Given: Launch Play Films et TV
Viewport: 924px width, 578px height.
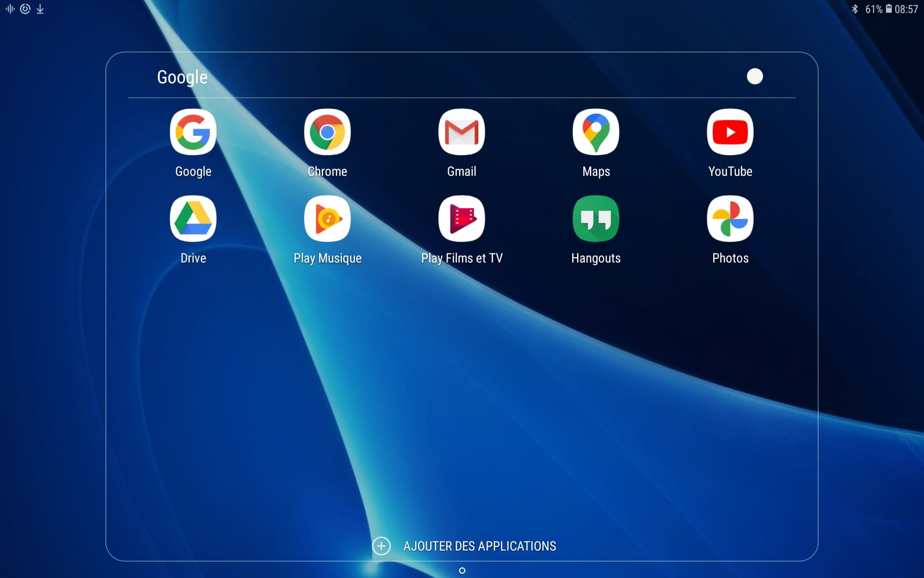Looking at the screenshot, I should (x=462, y=219).
